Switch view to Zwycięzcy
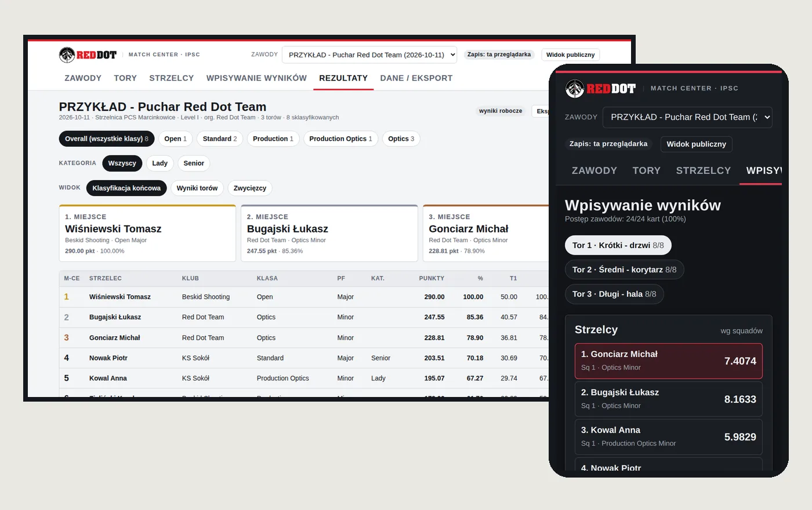Screen dimensions: 812x510 pyautogui.click(x=250, y=188)
